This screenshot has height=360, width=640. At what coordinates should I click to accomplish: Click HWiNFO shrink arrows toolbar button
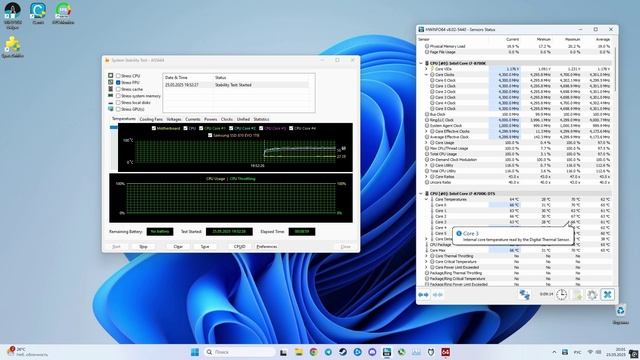(x=438, y=295)
